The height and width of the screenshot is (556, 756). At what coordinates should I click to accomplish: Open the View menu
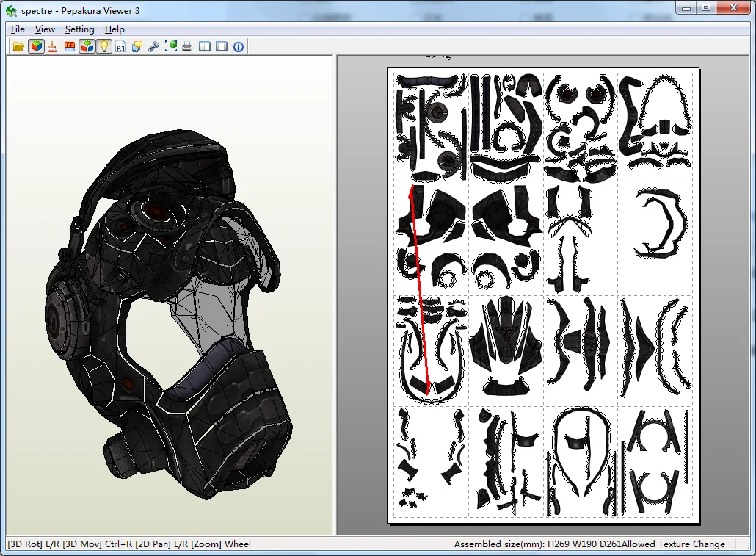pyautogui.click(x=45, y=29)
